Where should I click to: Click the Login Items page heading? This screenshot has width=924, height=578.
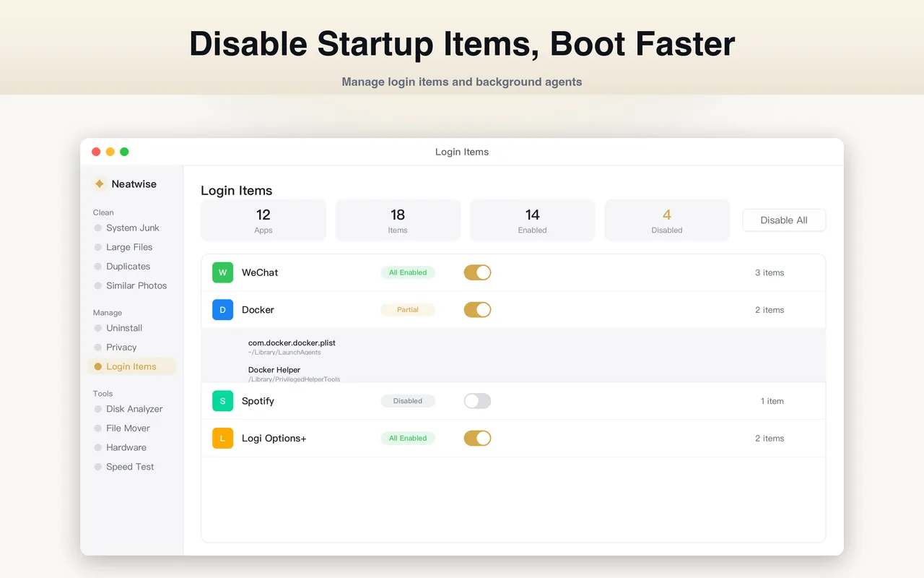(x=237, y=191)
